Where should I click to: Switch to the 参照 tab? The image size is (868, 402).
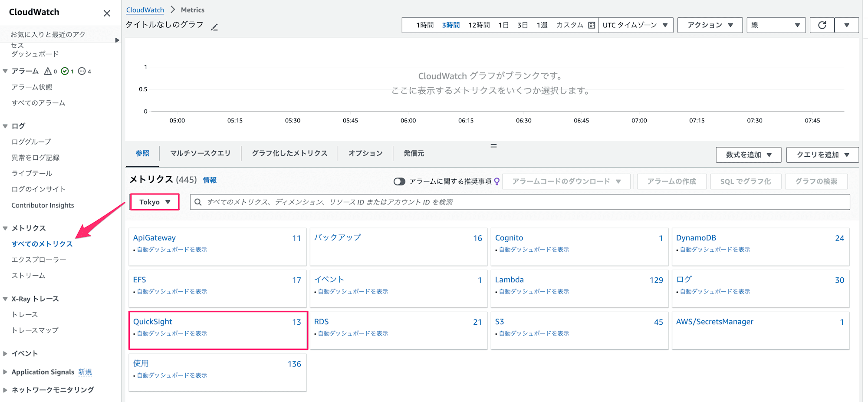[x=142, y=153]
